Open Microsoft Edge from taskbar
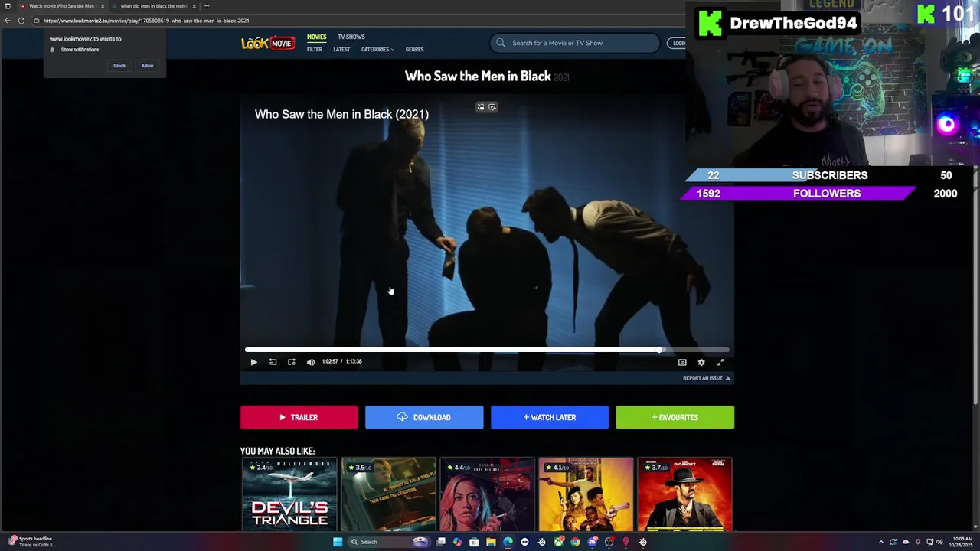The image size is (980, 551). [508, 542]
